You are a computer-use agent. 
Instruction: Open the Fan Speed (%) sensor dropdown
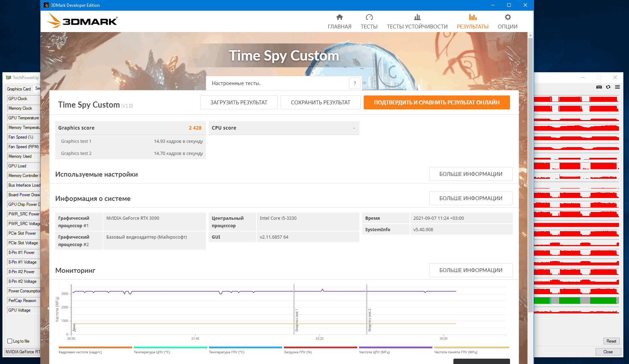(24, 137)
